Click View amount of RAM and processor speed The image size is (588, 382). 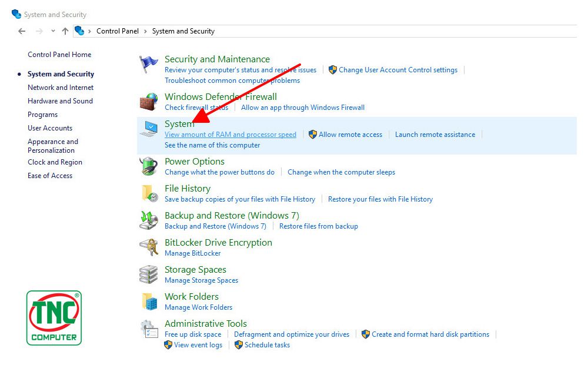click(x=230, y=135)
